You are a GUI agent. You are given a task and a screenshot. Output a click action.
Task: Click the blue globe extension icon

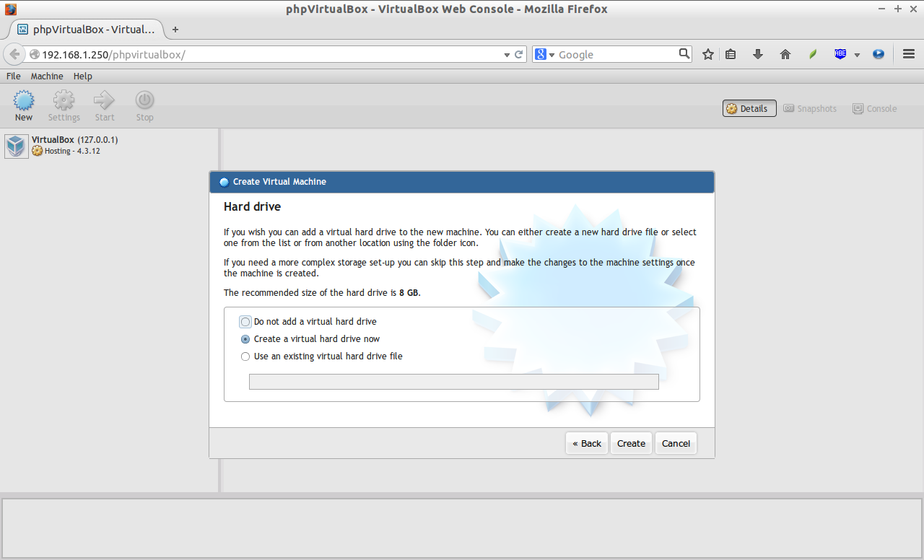pos(879,54)
